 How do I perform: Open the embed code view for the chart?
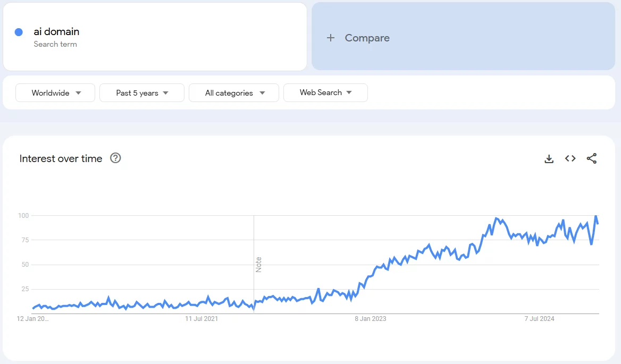click(570, 158)
